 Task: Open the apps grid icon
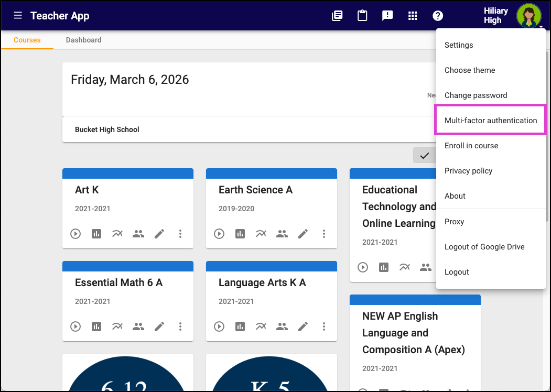tap(413, 16)
